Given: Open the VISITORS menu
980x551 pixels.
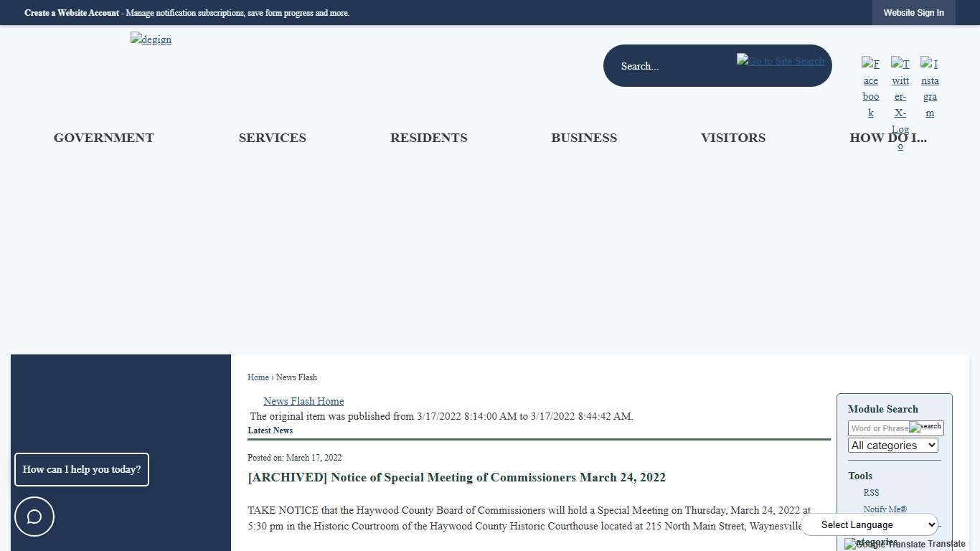Looking at the screenshot, I should click(732, 138).
